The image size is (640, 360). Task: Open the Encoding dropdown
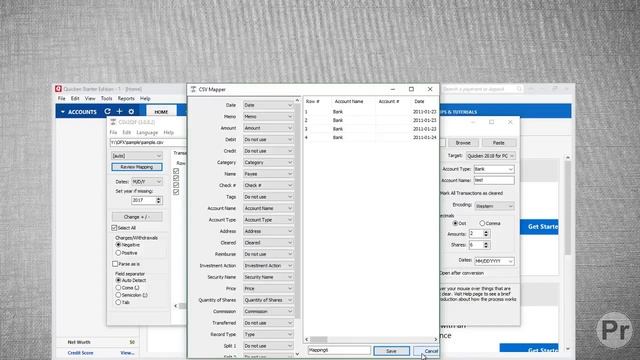[x=493, y=206]
